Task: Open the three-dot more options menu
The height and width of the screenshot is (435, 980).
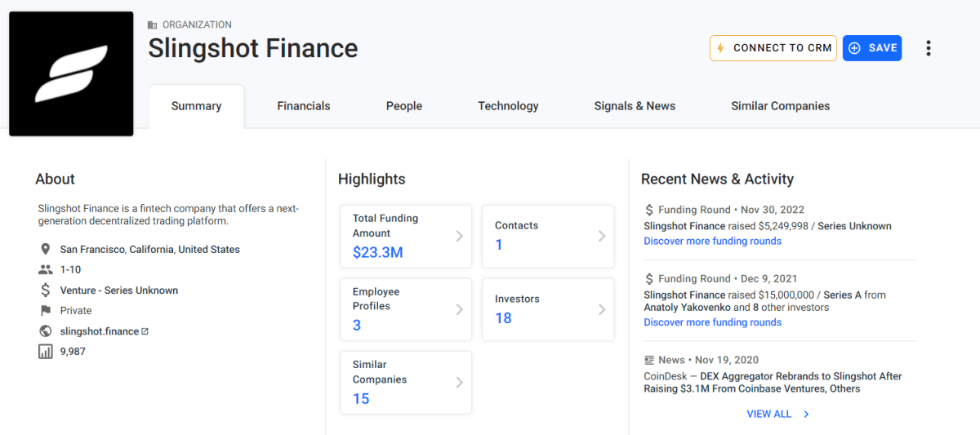Action: pos(928,48)
